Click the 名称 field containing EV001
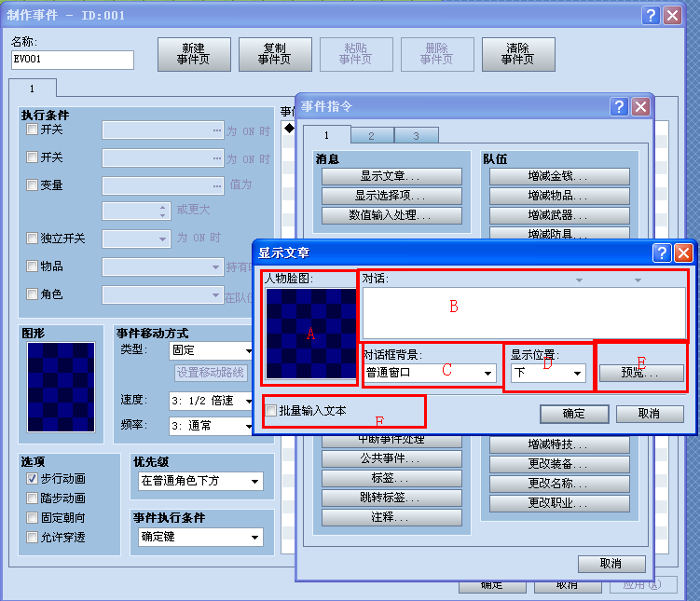This screenshot has width=700, height=601. [x=73, y=60]
